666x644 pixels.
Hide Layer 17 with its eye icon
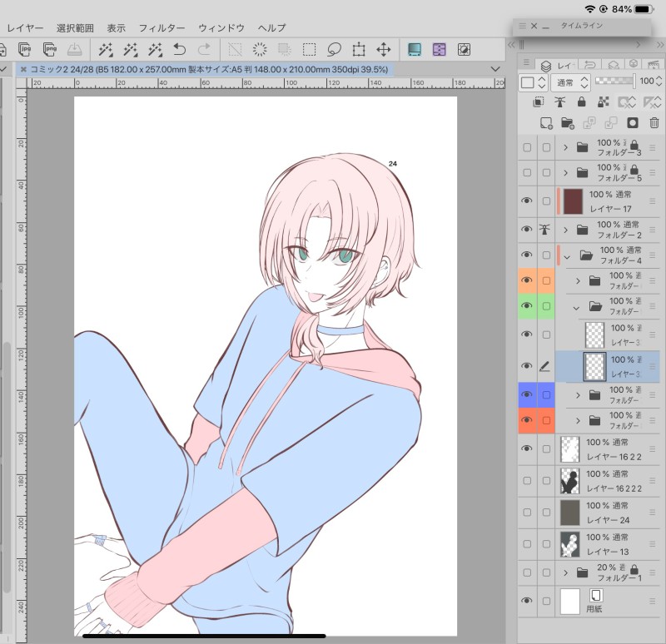click(527, 201)
